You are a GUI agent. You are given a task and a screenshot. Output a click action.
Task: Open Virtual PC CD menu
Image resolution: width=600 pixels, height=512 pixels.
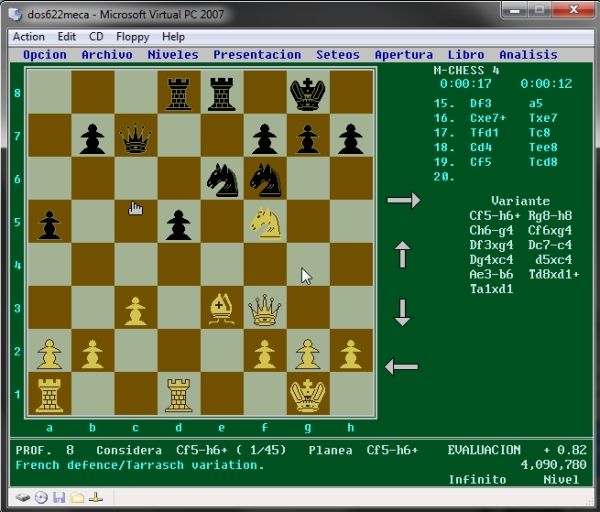[x=96, y=37]
